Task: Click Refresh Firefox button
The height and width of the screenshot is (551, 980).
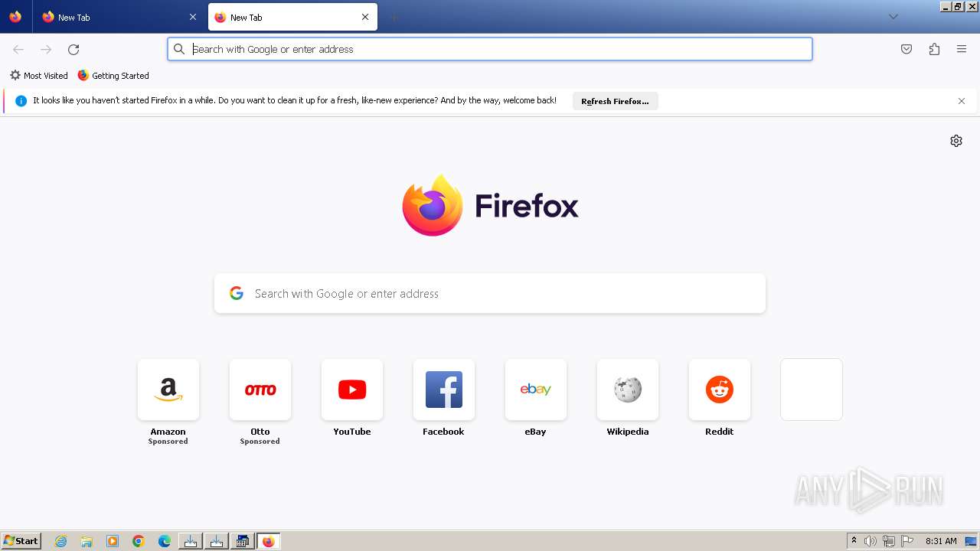Action: click(615, 101)
